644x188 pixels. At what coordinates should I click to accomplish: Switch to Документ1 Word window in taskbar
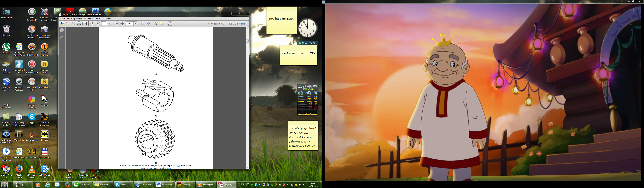165,185
